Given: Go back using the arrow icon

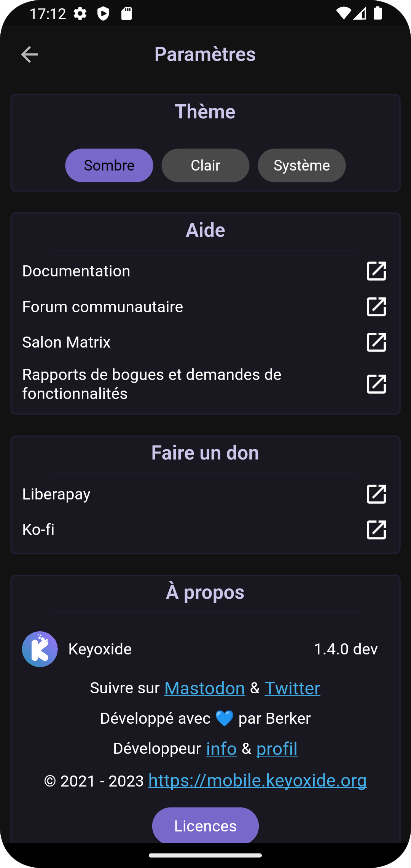Looking at the screenshot, I should [29, 54].
